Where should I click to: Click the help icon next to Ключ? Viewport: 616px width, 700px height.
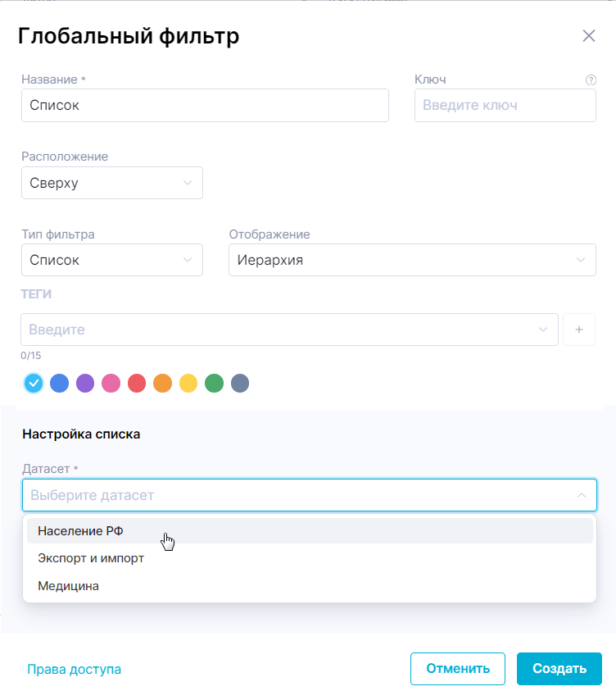pos(591,80)
